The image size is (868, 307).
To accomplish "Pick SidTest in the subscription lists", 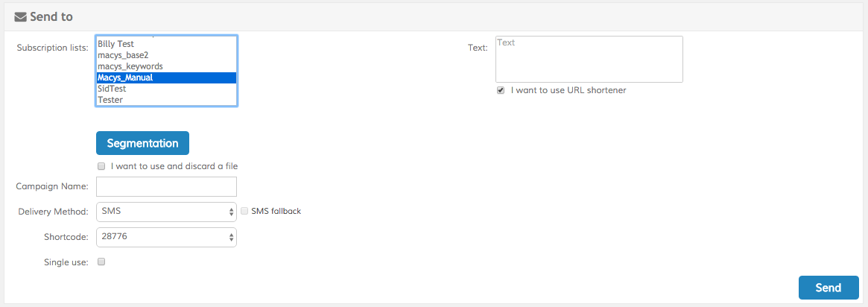I will click(112, 89).
